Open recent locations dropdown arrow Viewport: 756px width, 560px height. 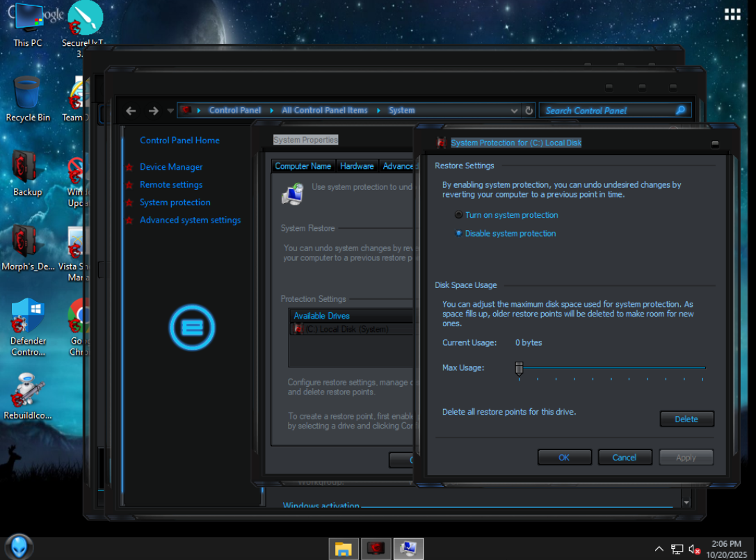point(170,111)
